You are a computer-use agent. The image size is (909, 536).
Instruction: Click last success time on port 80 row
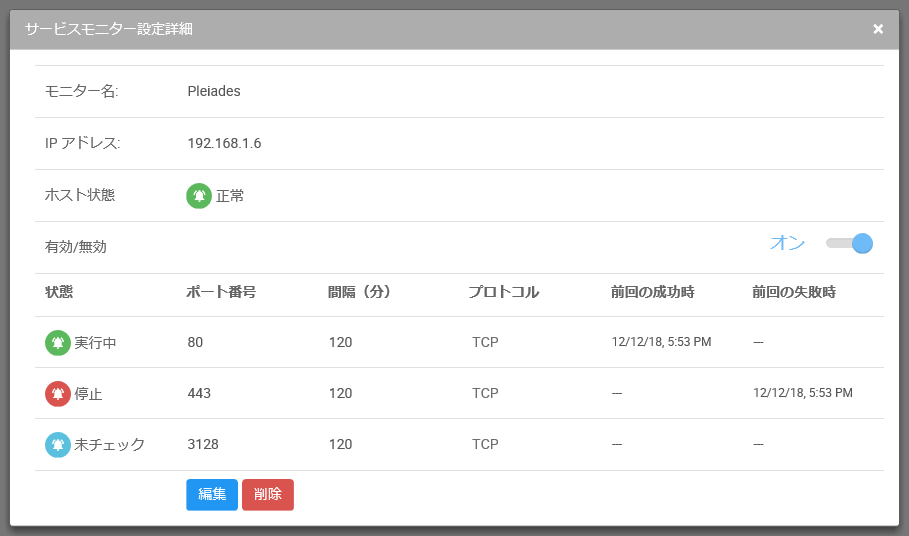(x=661, y=342)
